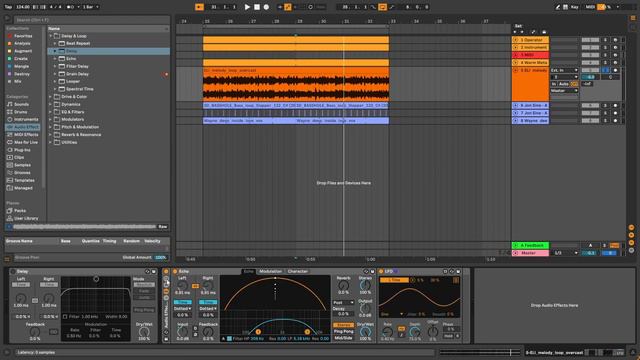
Task: Click bar 29 on the timeline ruler
Action: 300,21
